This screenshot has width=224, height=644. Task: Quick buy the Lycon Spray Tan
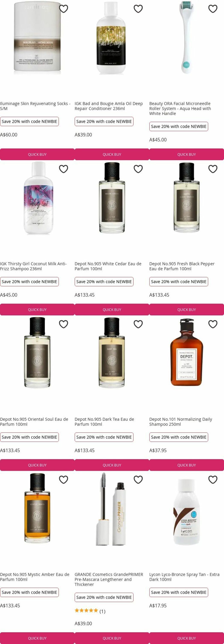tap(187, 638)
